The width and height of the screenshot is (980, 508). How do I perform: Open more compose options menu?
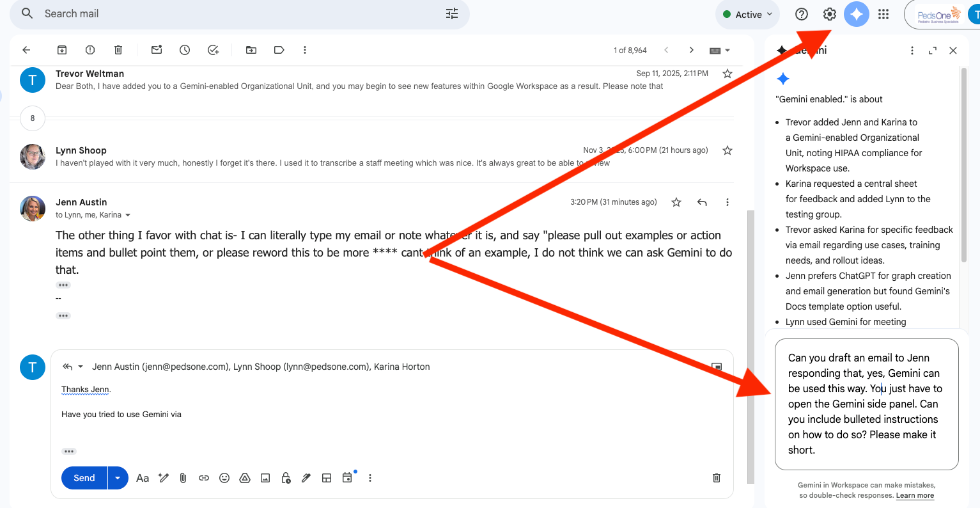[370, 478]
